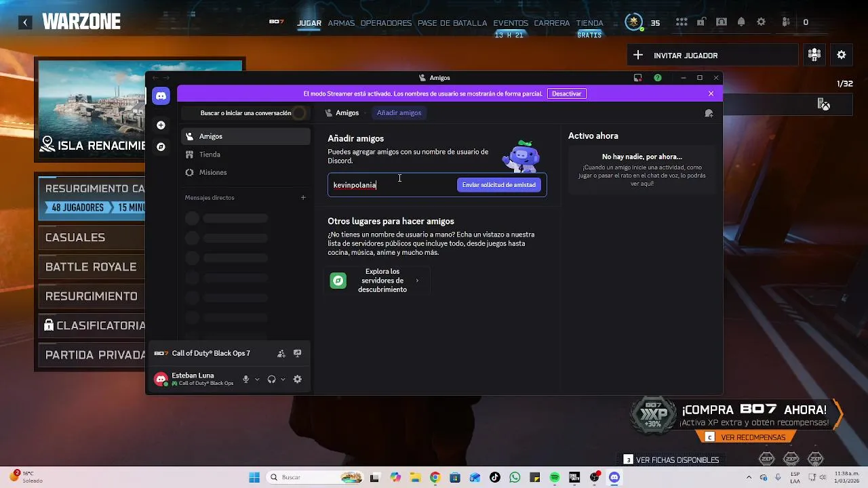Select Amigos tab in Discord header
Image resolution: width=868 pixels, height=488 pixels.
click(x=342, y=113)
